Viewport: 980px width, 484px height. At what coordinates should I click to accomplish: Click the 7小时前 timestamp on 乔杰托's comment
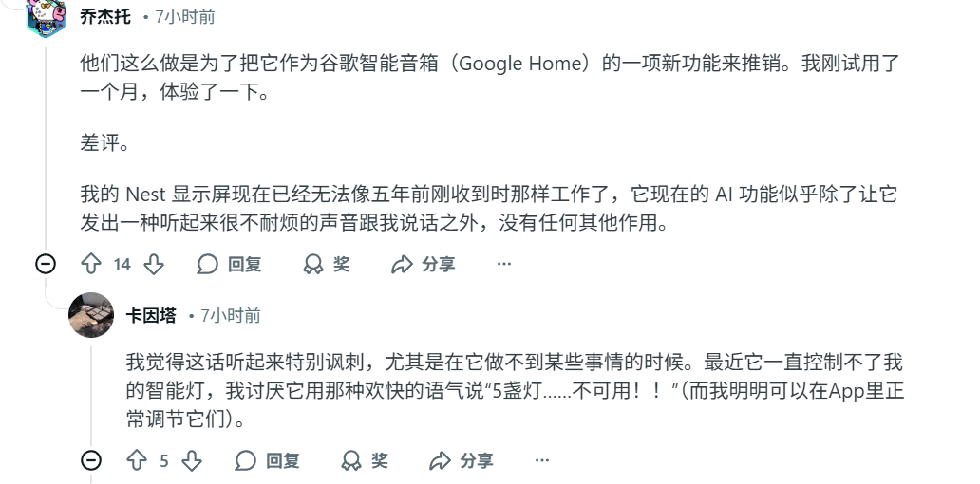[x=184, y=16]
